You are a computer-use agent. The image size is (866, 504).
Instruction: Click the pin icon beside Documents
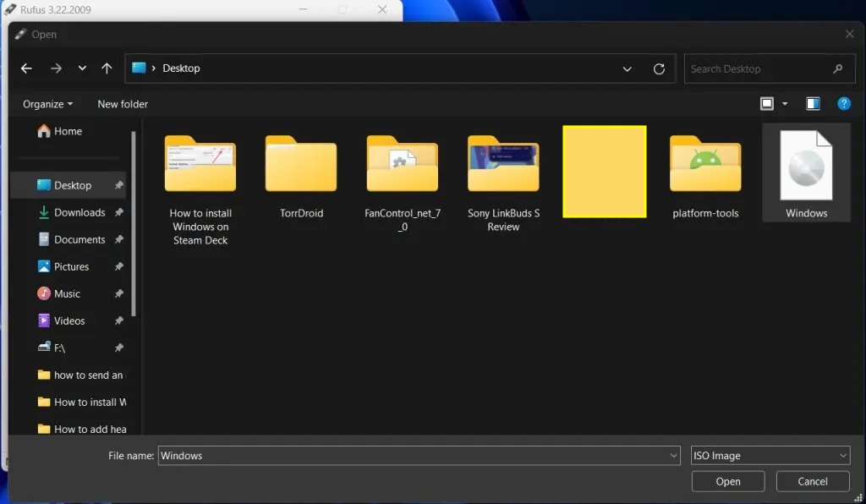[118, 239]
